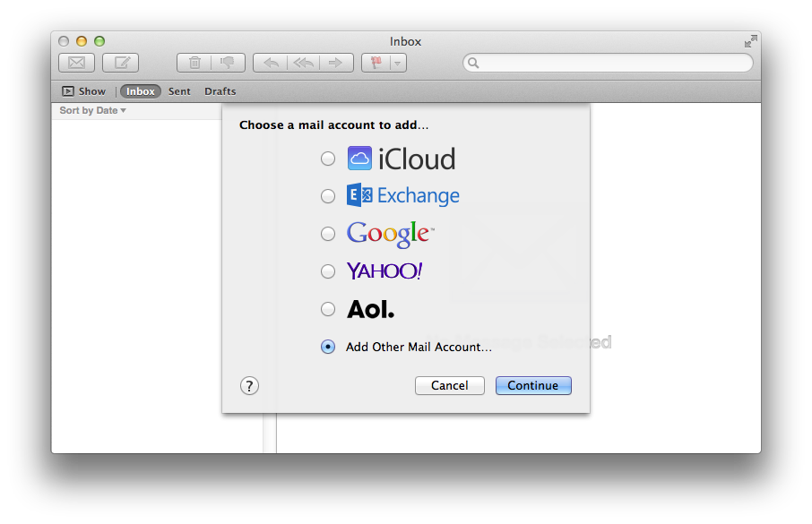Click the Junk thumbs-down icon
The width and height of the screenshot is (812, 524).
coord(228,63)
